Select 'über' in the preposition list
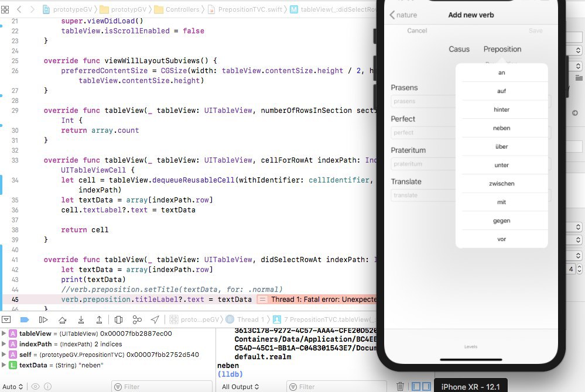Screen dimensions: 585x392 (x=501, y=146)
